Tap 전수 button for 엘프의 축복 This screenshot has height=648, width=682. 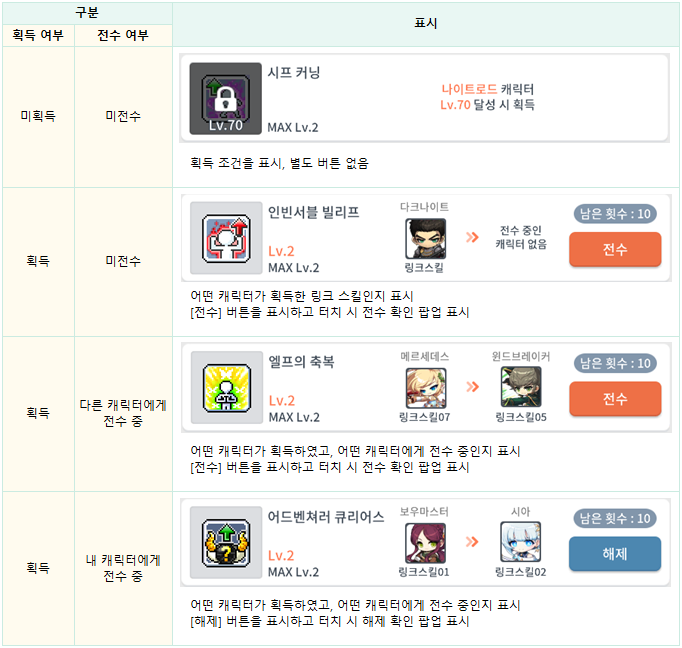(615, 399)
